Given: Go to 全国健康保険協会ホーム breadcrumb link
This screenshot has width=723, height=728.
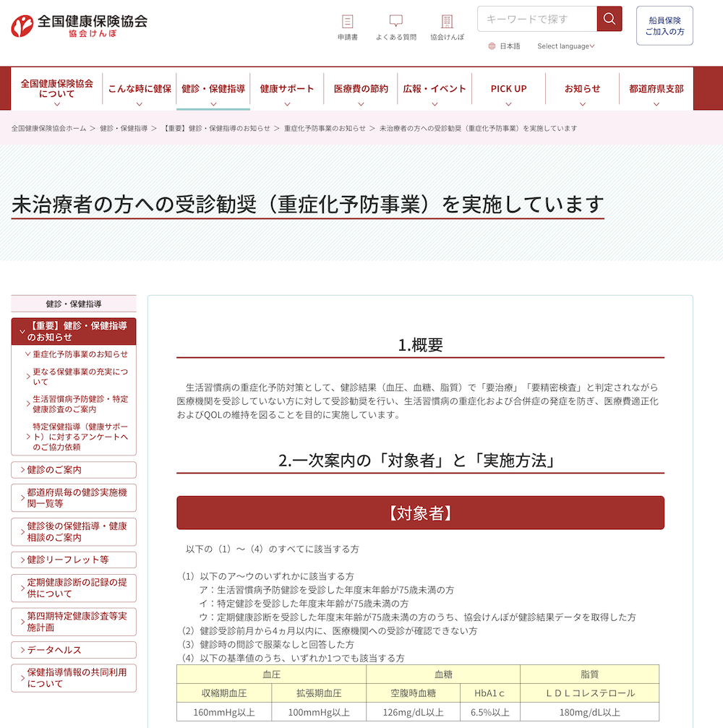Looking at the screenshot, I should point(48,129).
